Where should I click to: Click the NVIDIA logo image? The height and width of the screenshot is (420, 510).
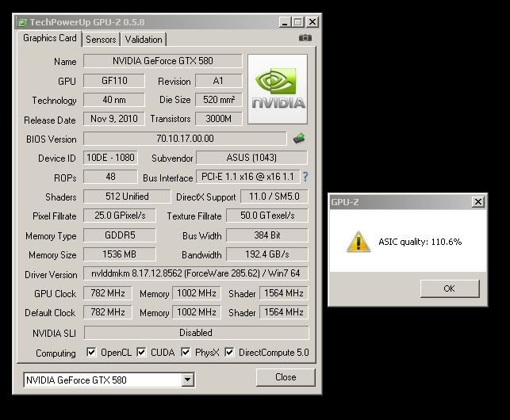278,89
